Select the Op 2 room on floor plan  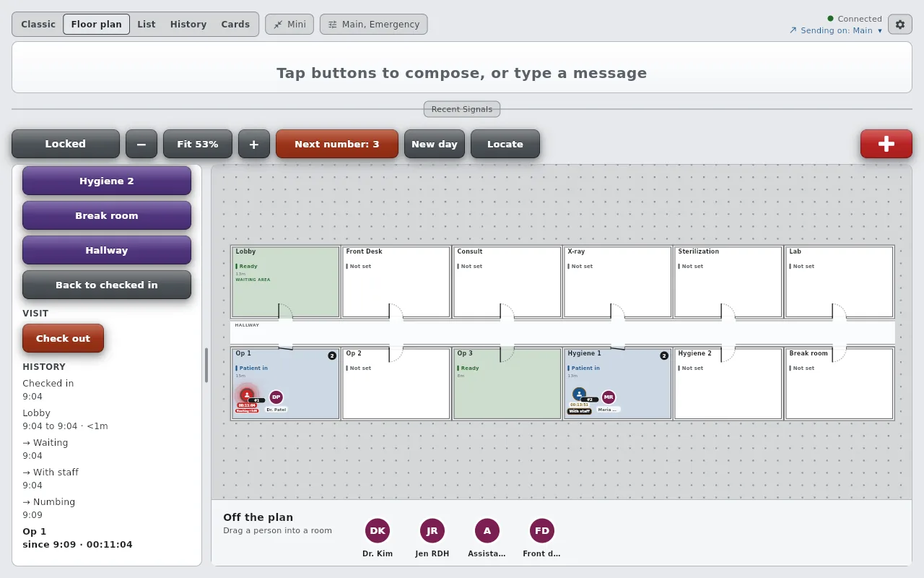point(396,384)
